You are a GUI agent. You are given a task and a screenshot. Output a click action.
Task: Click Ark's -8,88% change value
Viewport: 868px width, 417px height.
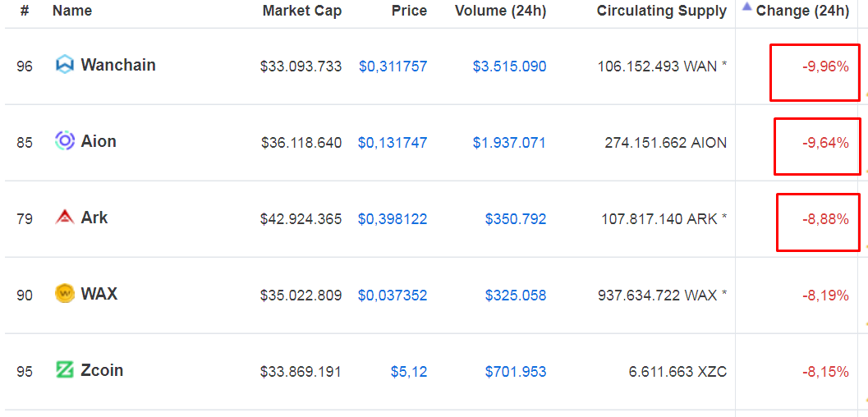(825, 219)
